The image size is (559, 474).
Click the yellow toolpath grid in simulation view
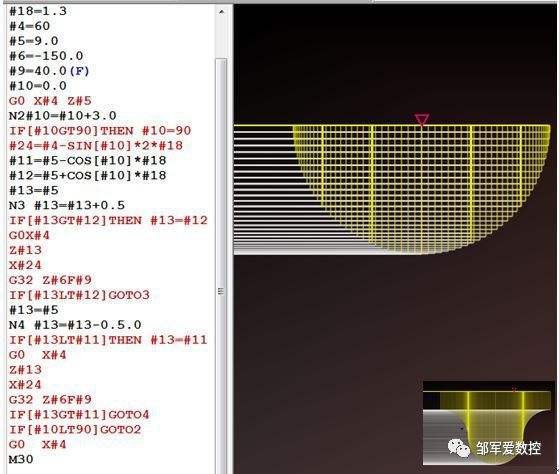point(422,189)
